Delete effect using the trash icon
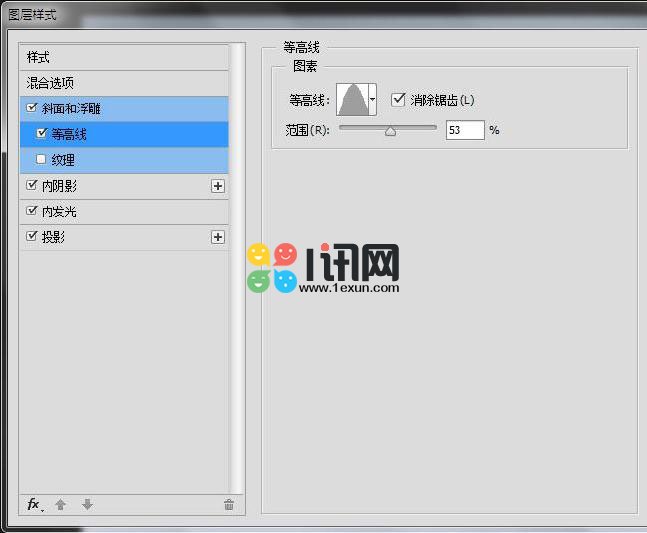 pyautogui.click(x=229, y=504)
